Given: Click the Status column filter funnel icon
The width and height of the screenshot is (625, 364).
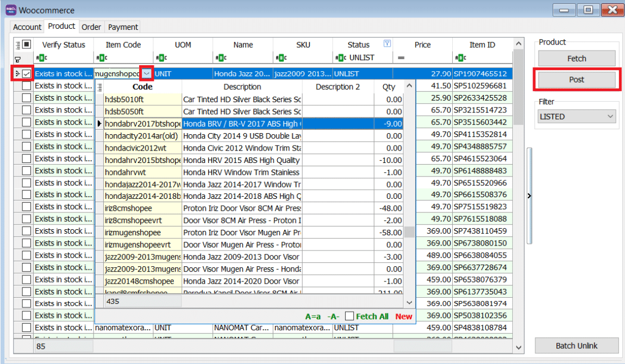Looking at the screenshot, I should tap(387, 44).
